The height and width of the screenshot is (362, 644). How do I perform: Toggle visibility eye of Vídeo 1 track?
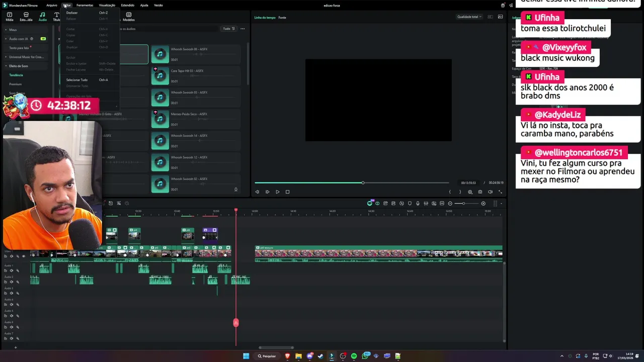tap(23, 256)
